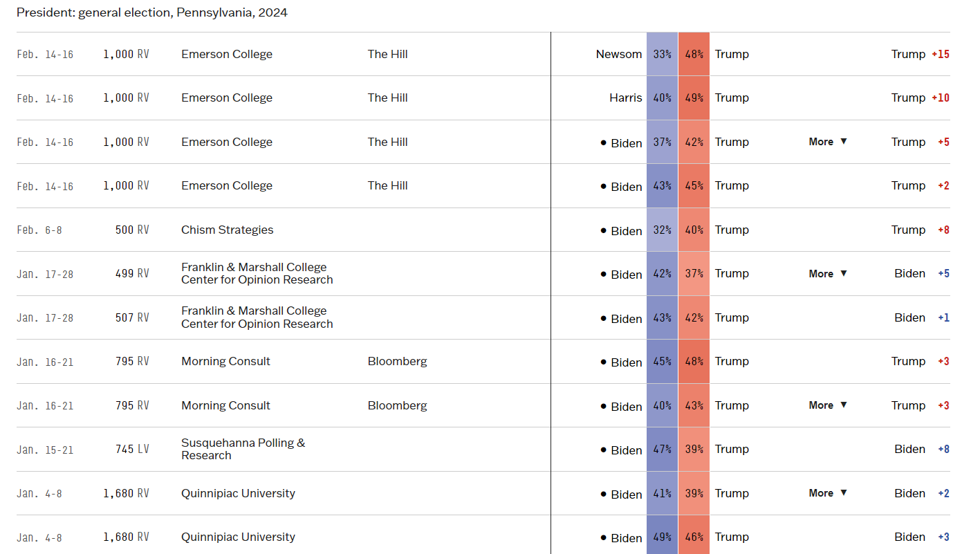Image resolution: width=980 pixels, height=554 pixels.
Task: Click the 745 LV sample size
Action: (x=132, y=449)
